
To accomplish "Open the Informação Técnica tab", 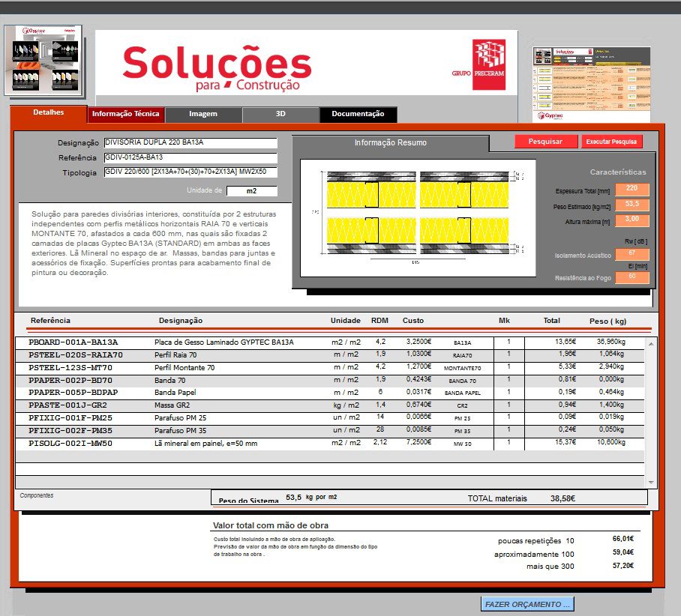I will tap(125, 114).
